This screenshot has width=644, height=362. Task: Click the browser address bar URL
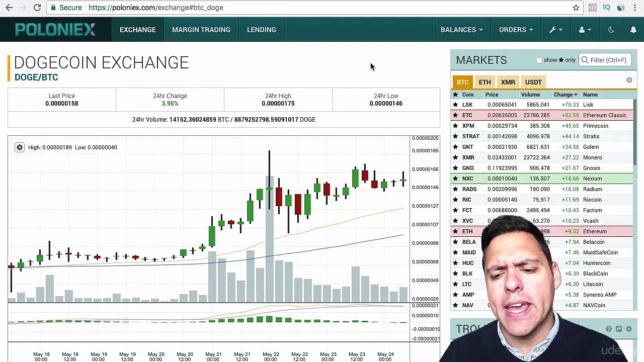point(156,8)
